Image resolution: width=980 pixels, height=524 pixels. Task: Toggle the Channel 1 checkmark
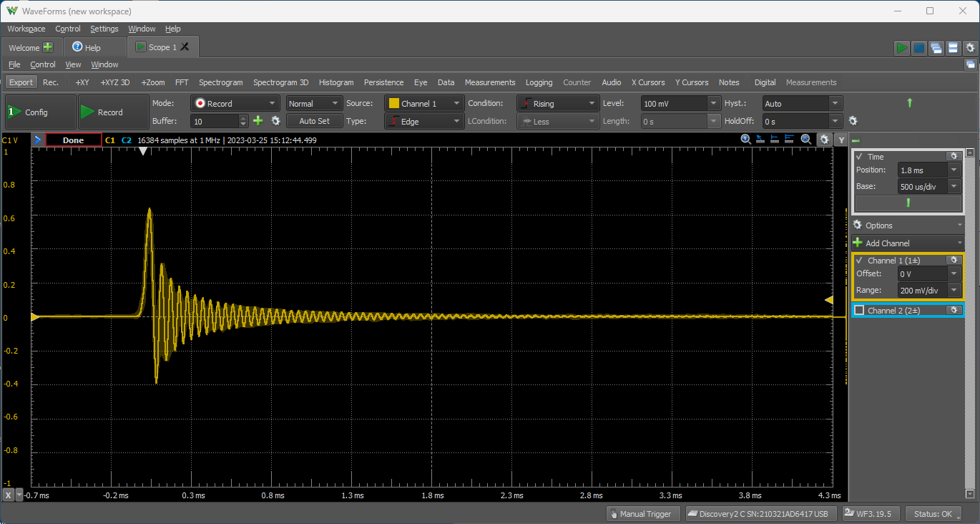pos(859,260)
